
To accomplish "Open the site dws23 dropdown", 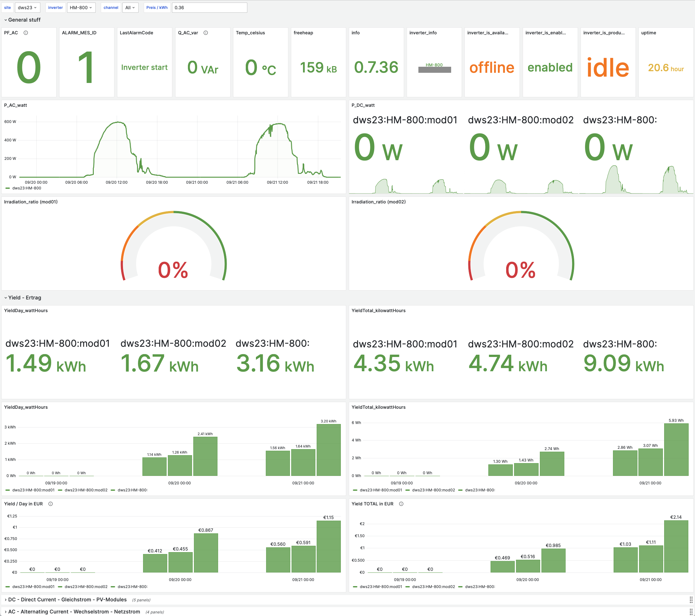I will 27,8.
